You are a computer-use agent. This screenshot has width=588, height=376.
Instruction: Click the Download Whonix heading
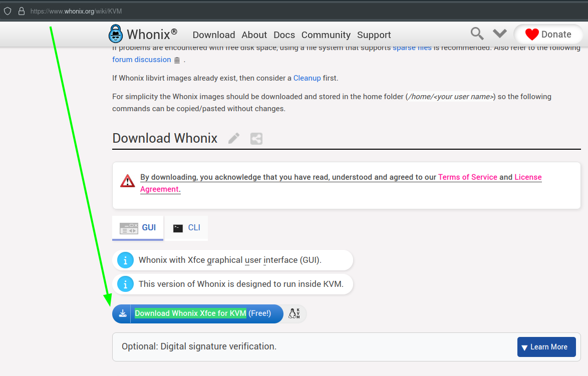(165, 138)
